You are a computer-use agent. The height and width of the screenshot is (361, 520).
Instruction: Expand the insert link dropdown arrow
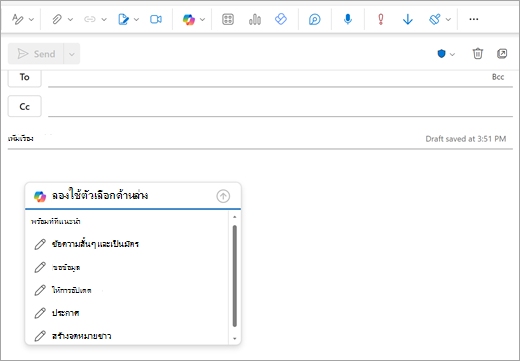click(104, 19)
